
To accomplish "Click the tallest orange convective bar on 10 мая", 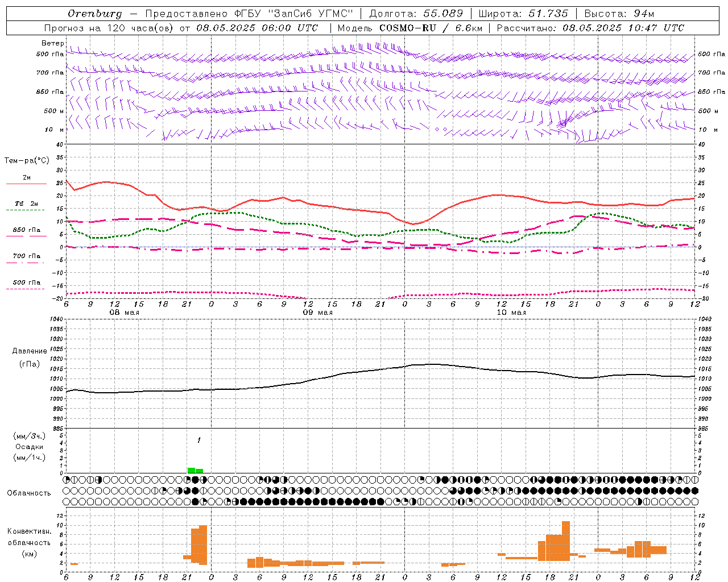I will [x=566, y=541].
